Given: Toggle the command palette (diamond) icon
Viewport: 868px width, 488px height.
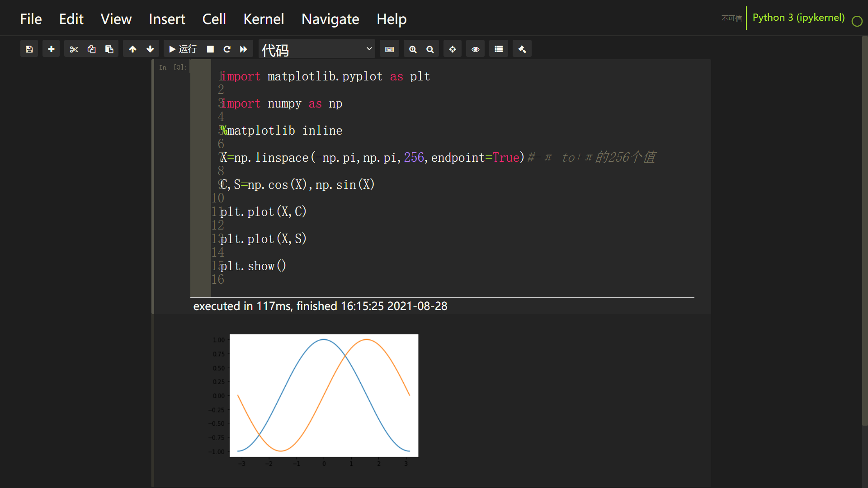Looking at the screenshot, I should click(x=451, y=49).
